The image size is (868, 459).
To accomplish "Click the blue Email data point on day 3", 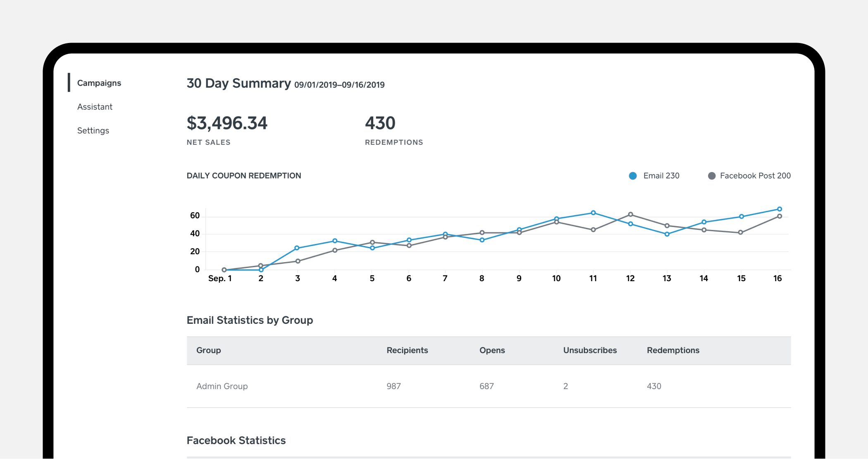I will (297, 248).
